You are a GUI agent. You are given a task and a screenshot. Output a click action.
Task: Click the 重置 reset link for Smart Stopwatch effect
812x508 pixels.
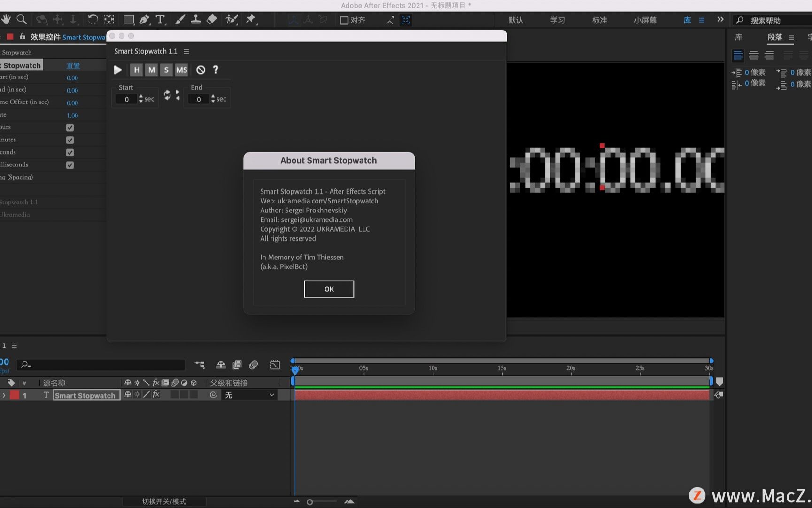click(73, 66)
